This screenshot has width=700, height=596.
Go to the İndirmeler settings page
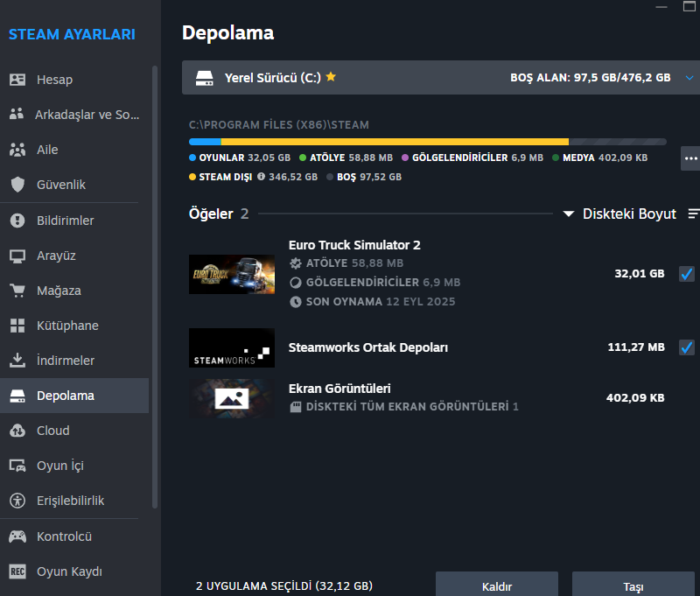74,361
